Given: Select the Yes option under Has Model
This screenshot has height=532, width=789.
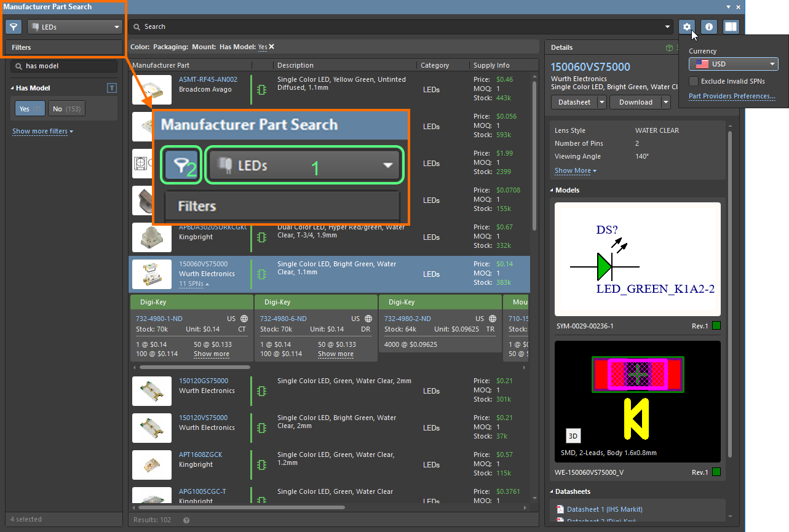Looking at the screenshot, I should [x=30, y=109].
